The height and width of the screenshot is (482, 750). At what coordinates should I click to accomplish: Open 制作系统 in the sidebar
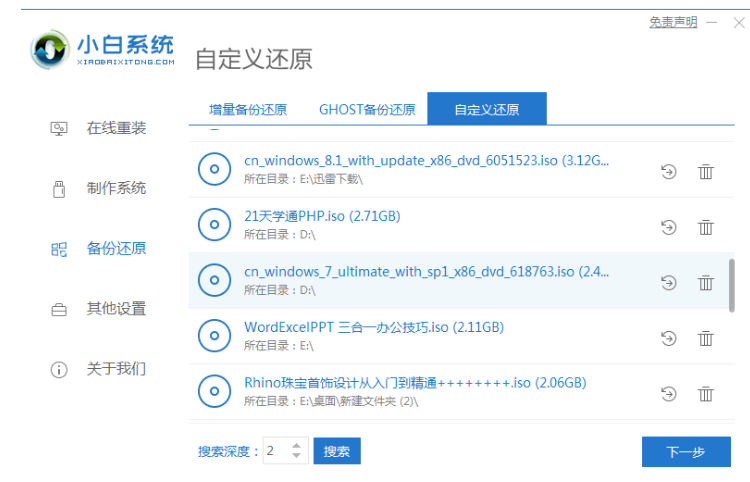pyautogui.click(x=115, y=188)
